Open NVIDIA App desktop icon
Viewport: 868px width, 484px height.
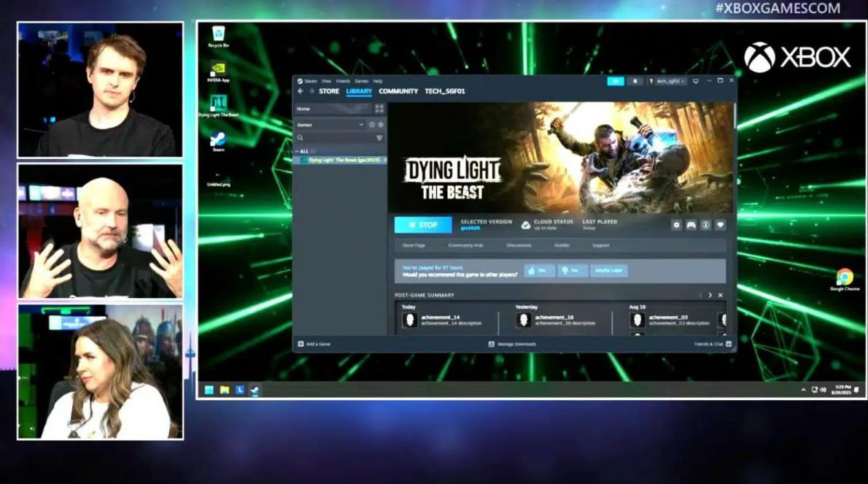point(218,70)
